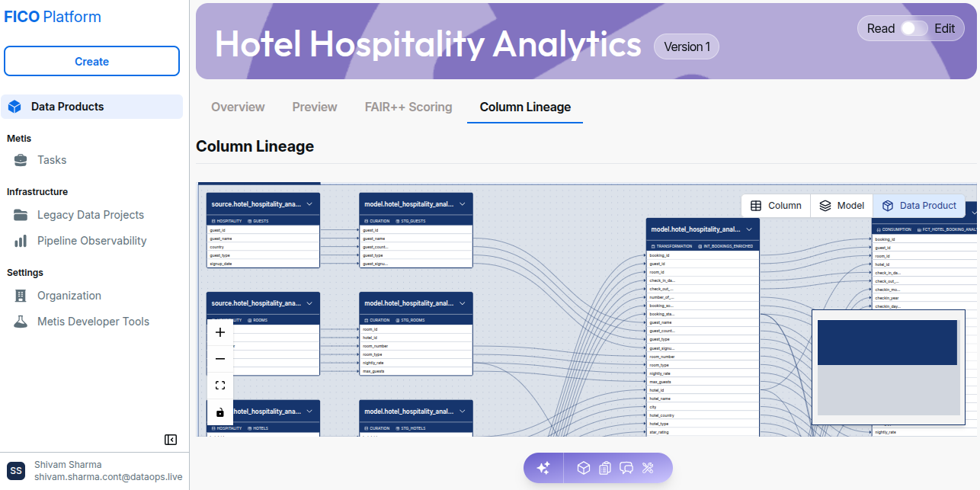Open Pipeline Observability
The image size is (980, 490).
(x=91, y=241)
